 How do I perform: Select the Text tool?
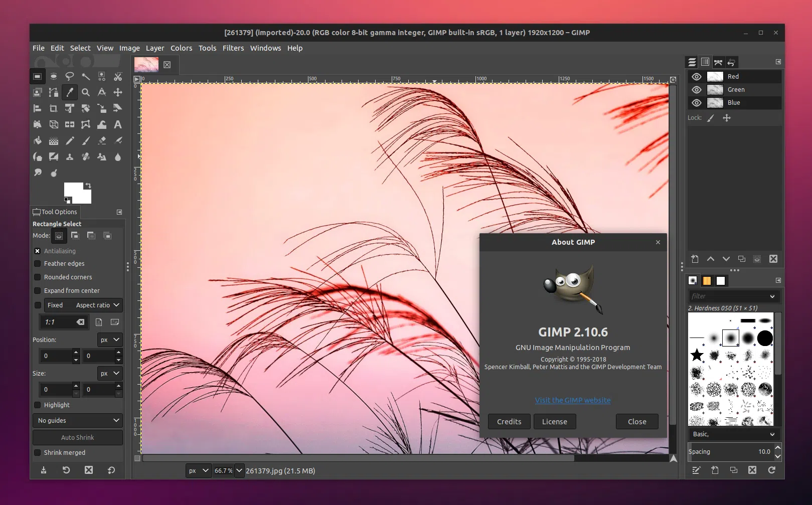click(118, 124)
